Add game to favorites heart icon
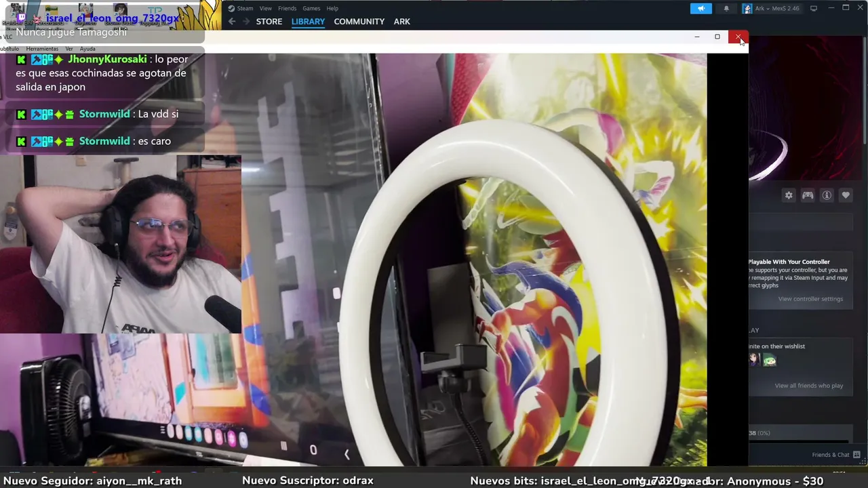 pos(846,195)
